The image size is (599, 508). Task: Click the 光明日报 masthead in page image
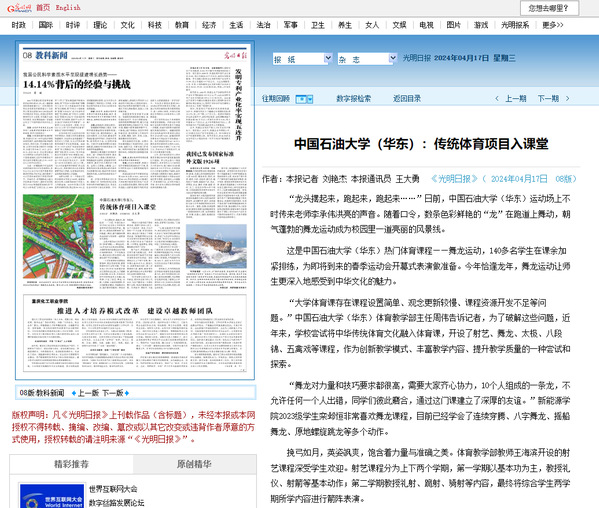click(235, 55)
